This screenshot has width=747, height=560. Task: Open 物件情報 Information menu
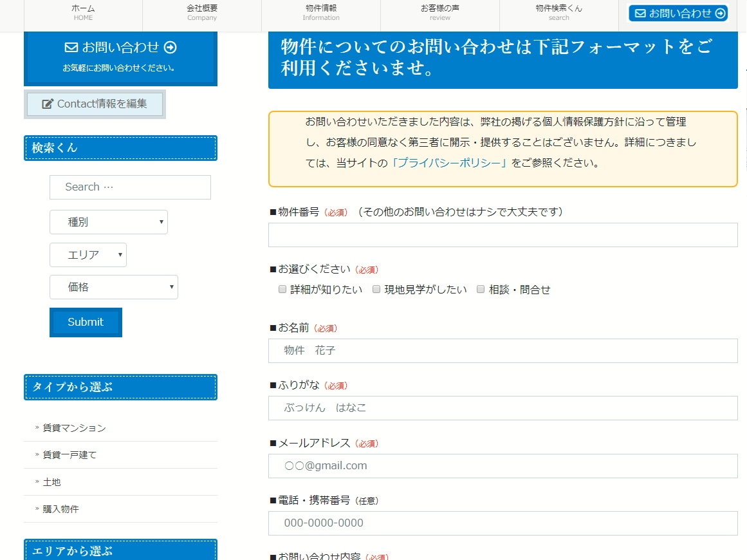pyautogui.click(x=321, y=13)
